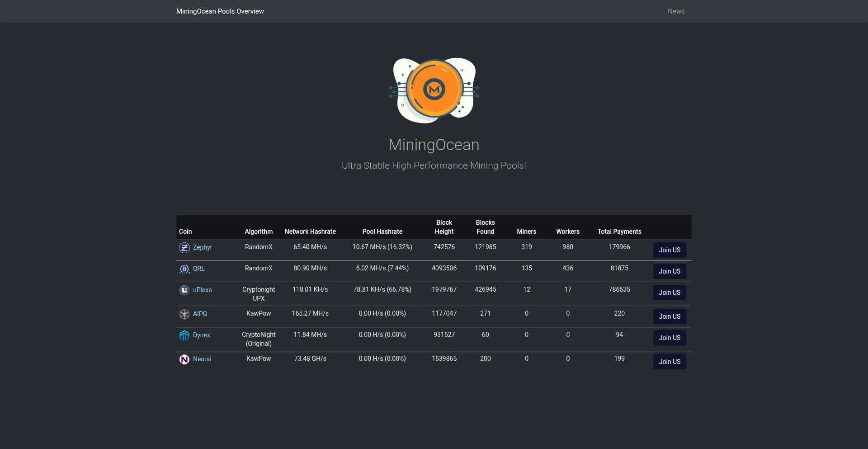Viewport: 868px width, 449px height.
Task: Open the Zephyr pool link
Action: coord(203,247)
